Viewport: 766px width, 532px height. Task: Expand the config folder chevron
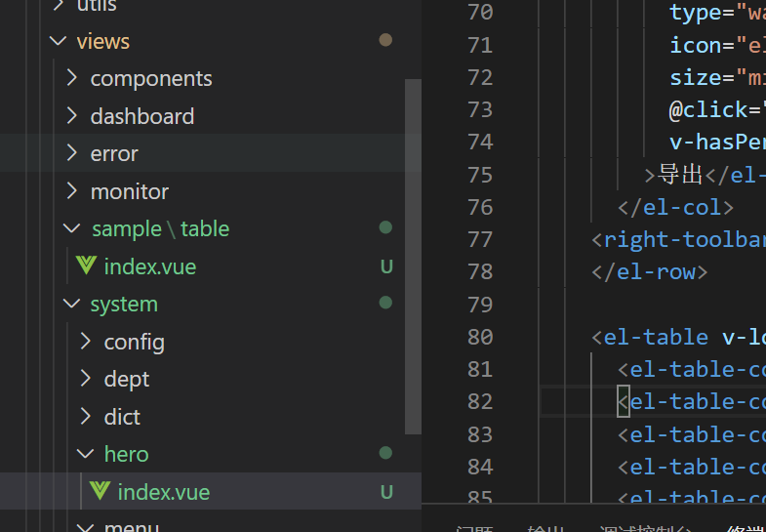coord(85,342)
